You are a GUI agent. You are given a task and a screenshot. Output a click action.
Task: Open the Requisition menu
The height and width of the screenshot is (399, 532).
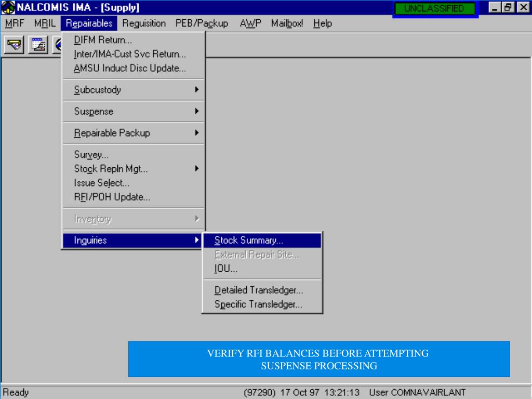144,23
